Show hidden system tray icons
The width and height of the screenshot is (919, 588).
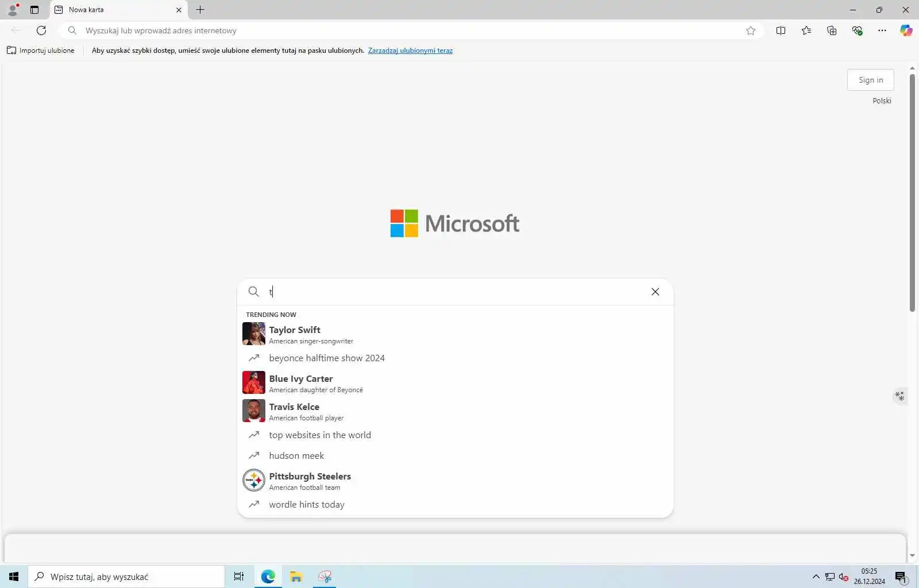click(x=816, y=577)
